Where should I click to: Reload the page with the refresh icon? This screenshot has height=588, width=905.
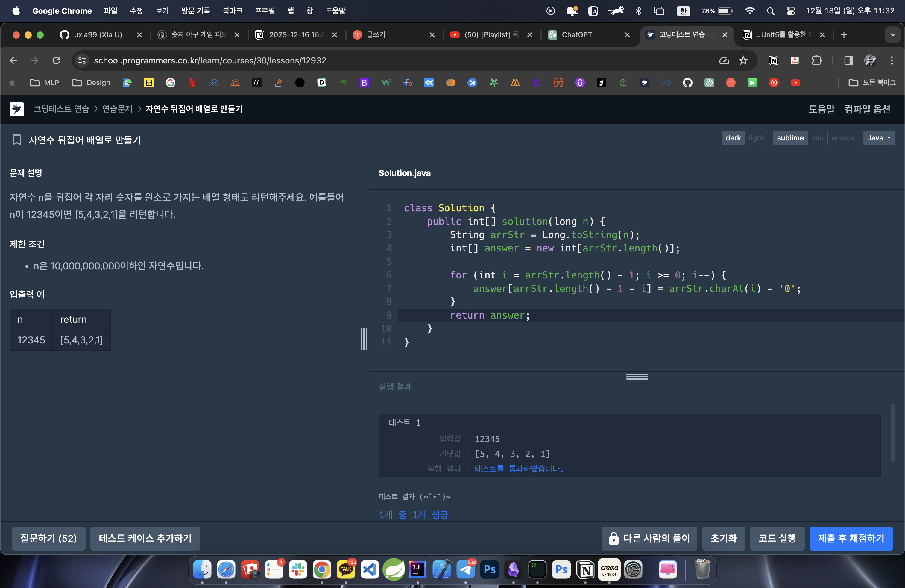point(56,60)
